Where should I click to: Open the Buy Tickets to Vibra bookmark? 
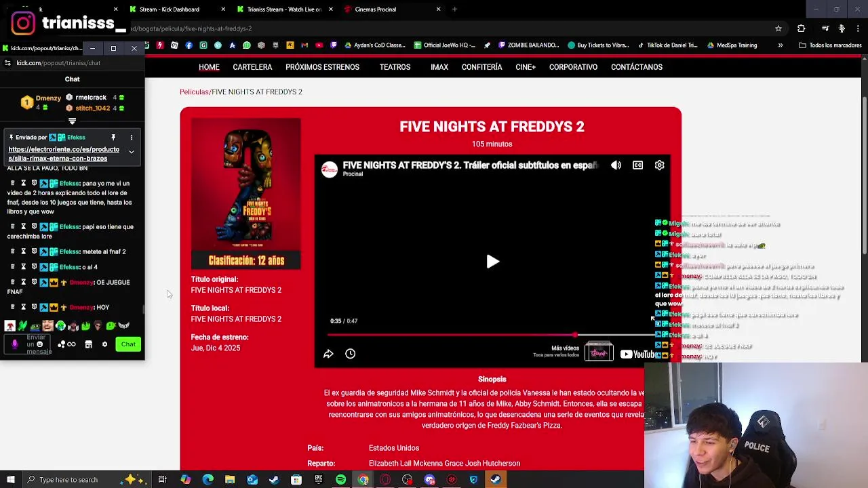[x=599, y=45]
